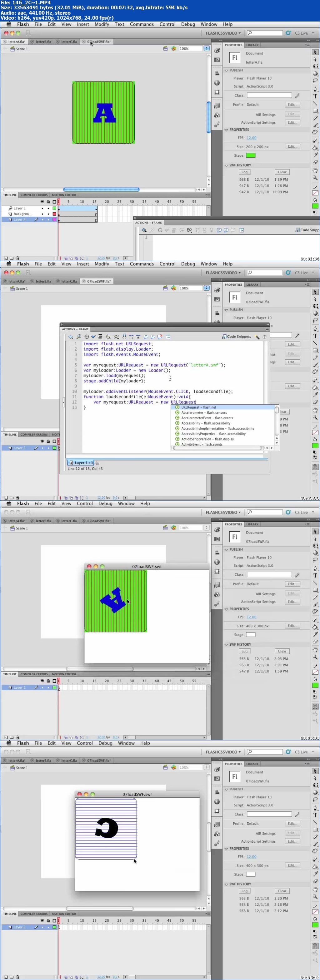The width and height of the screenshot is (320, 980).
Task: Open the Commands menu above the letterA.fla document
Action: point(142,24)
